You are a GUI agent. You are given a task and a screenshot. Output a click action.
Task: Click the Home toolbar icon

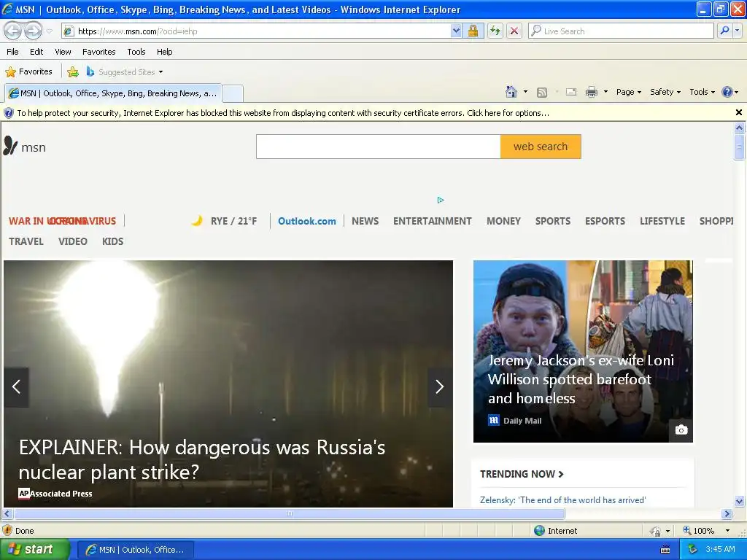pyautogui.click(x=511, y=92)
